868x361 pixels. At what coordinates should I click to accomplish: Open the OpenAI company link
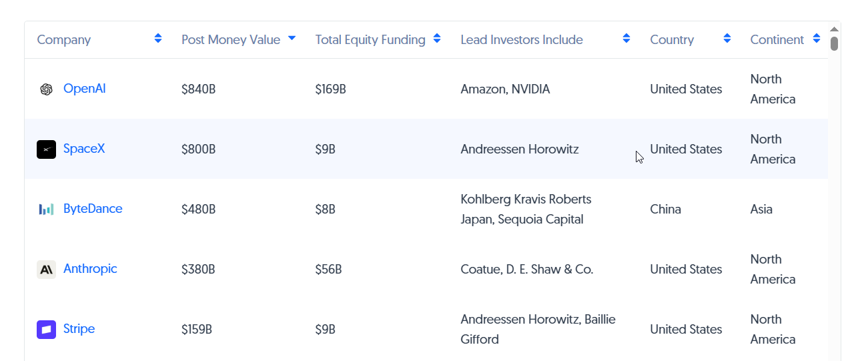[x=85, y=89]
